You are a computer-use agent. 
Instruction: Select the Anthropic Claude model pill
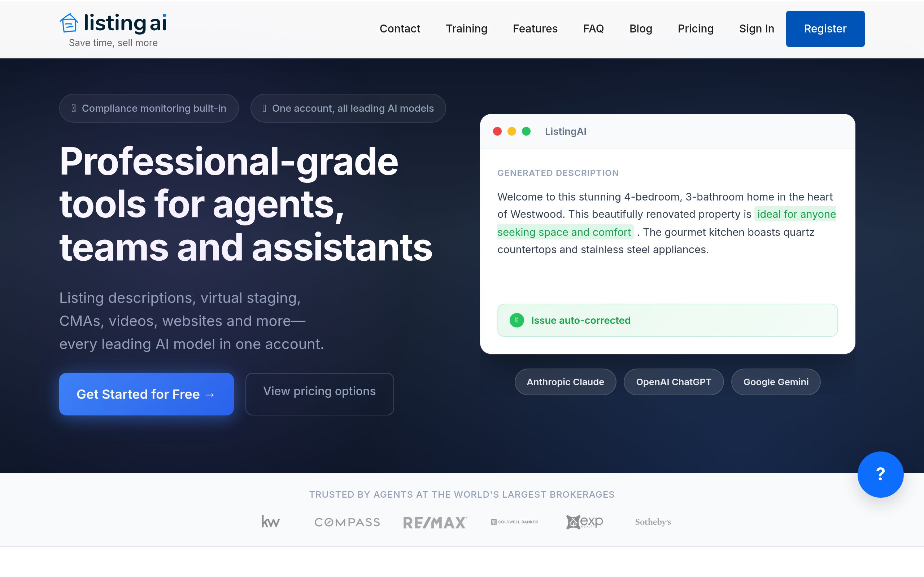point(565,382)
